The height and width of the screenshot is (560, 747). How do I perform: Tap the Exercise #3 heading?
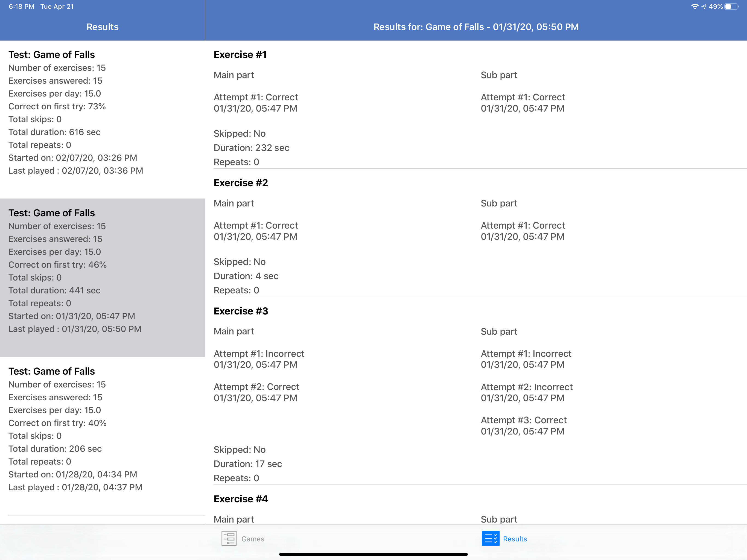pos(241,311)
